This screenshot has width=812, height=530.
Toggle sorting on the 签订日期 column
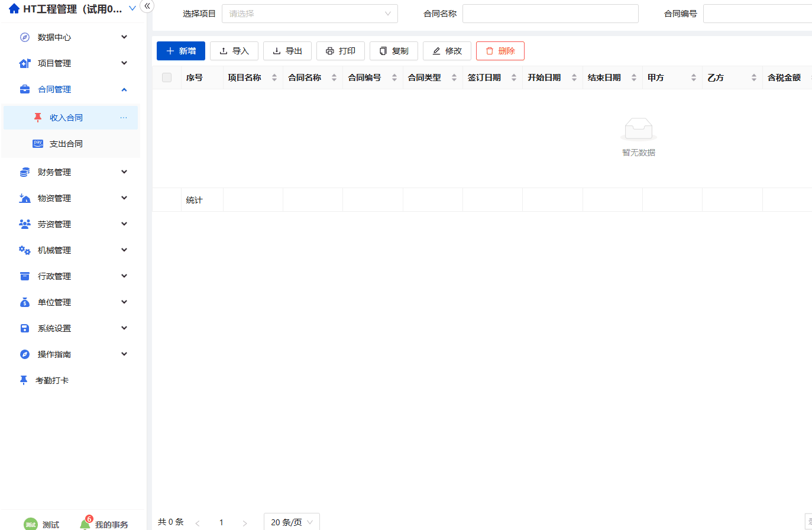click(x=513, y=77)
